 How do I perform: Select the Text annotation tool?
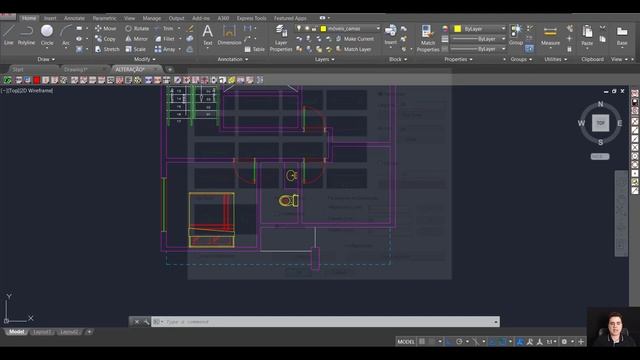click(x=207, y=35)
